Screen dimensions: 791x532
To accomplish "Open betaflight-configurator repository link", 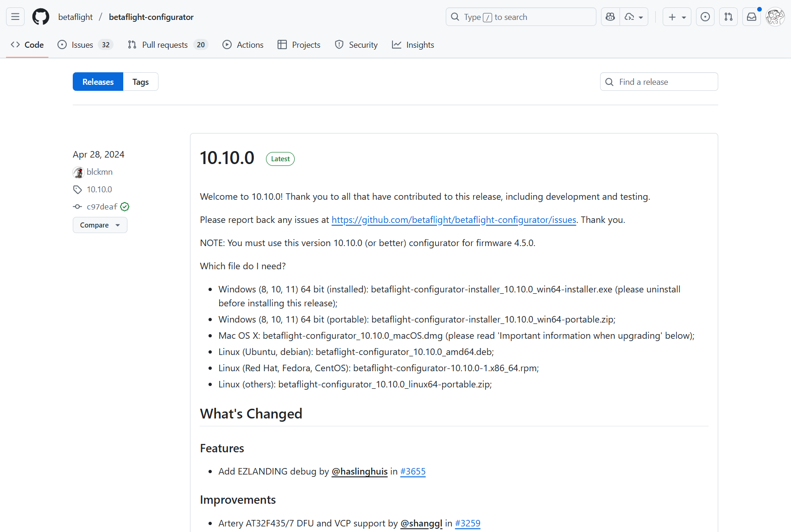I will (151, 17).
